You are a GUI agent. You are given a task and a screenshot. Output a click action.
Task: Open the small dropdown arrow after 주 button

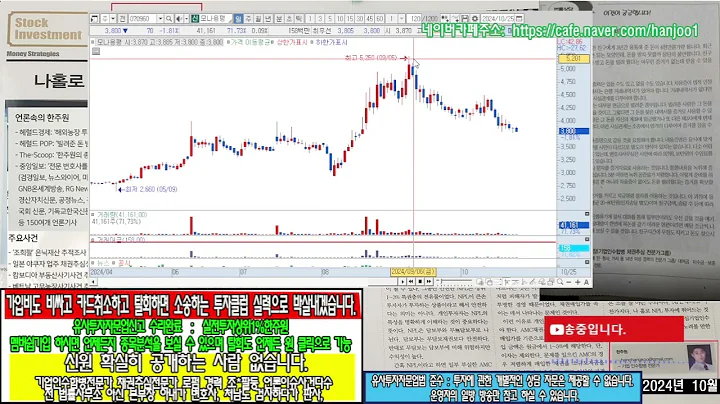tap(113, 18)
